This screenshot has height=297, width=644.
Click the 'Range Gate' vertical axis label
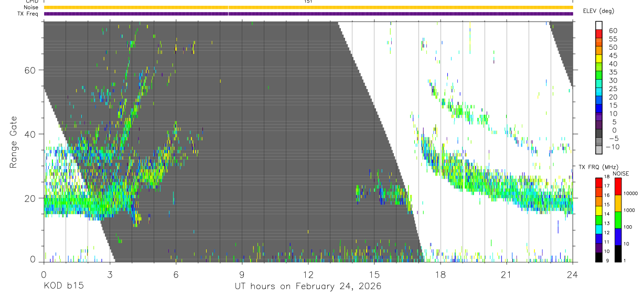pos(13,141)
